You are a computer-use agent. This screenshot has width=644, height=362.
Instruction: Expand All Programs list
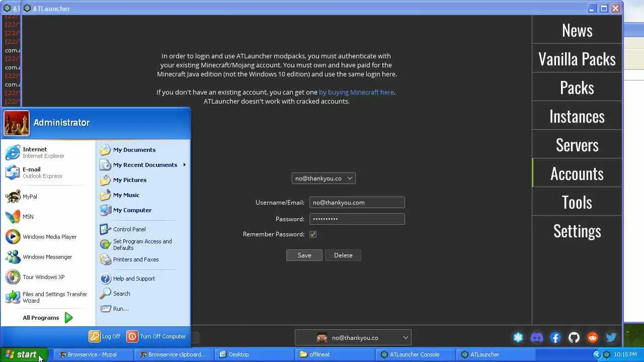(x=48, y=318)
